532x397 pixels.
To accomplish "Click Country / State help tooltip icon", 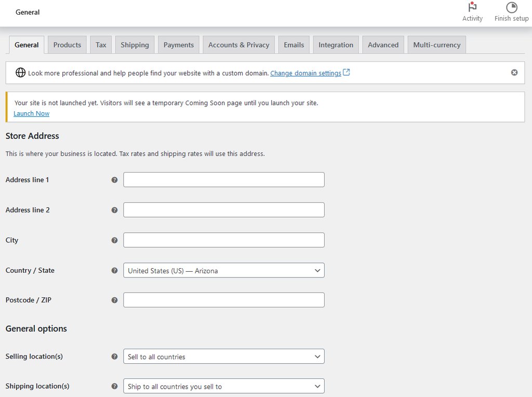I will click(x=114, y=270).
